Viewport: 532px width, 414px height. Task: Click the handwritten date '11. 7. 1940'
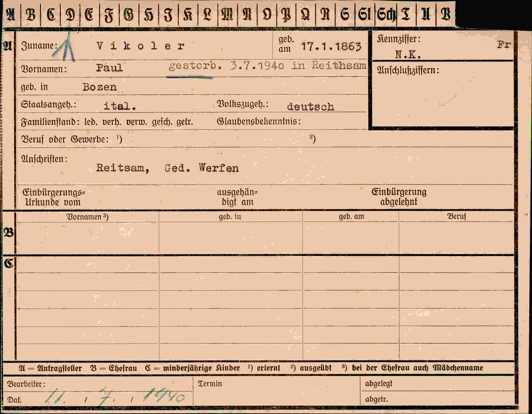(115, 396)
